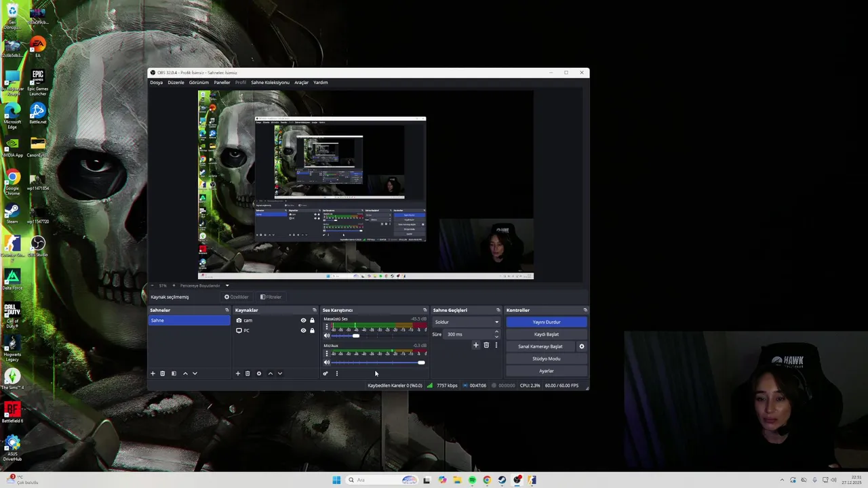Open the Düzenle menu
The width and height of the screenshot is (868, 488).
click(x=176, y=83)
